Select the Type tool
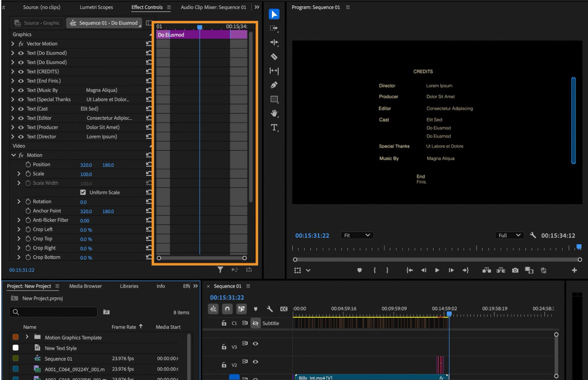This screenshot has width=588, height=380. [274, 127]
